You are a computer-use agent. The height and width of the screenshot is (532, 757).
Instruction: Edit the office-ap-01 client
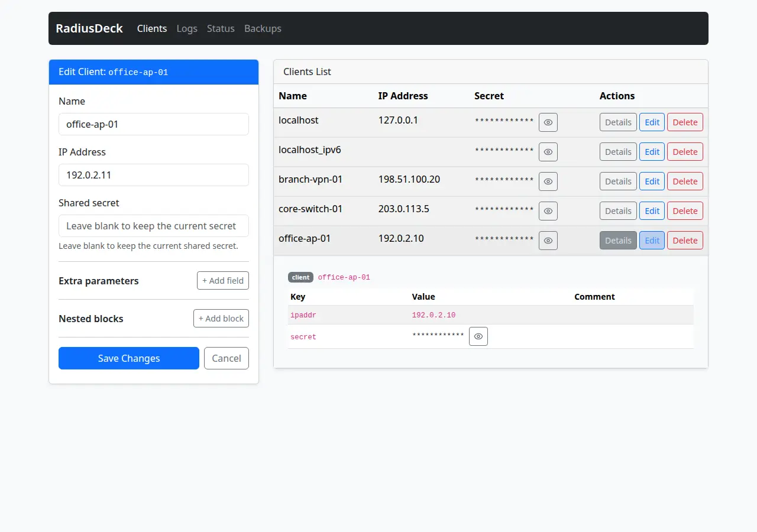pos(652,241)
